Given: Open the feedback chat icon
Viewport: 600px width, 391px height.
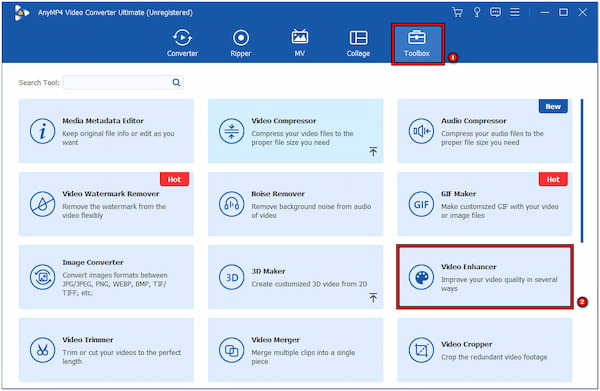Looking at the screenshot, I should coord(496,12).
